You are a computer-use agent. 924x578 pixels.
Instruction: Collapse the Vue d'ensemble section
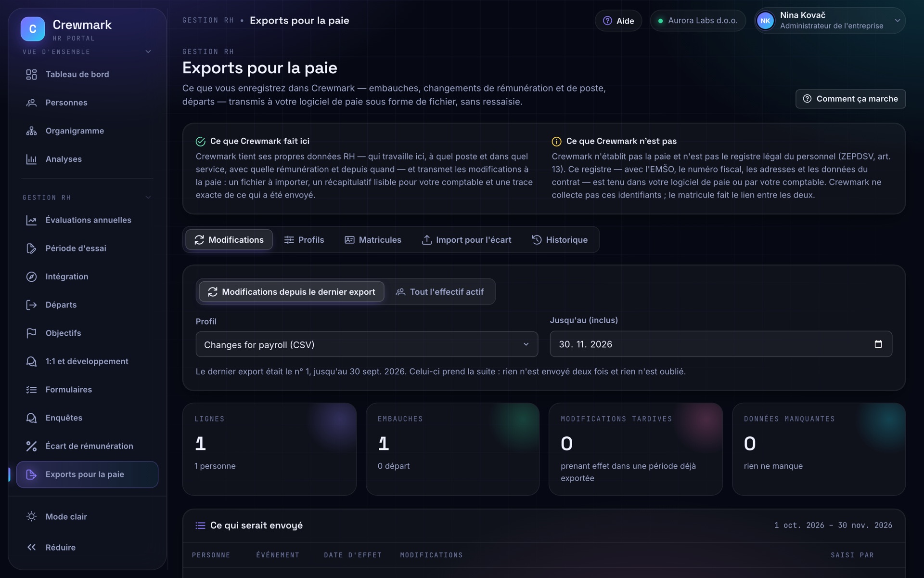(x=148, y=52)
